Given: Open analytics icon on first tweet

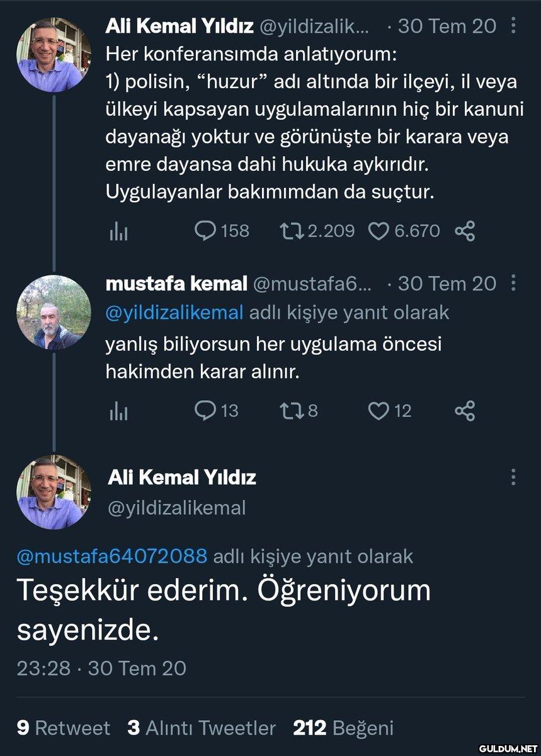Looking at the screenshot, I should (x=118, y=231).
